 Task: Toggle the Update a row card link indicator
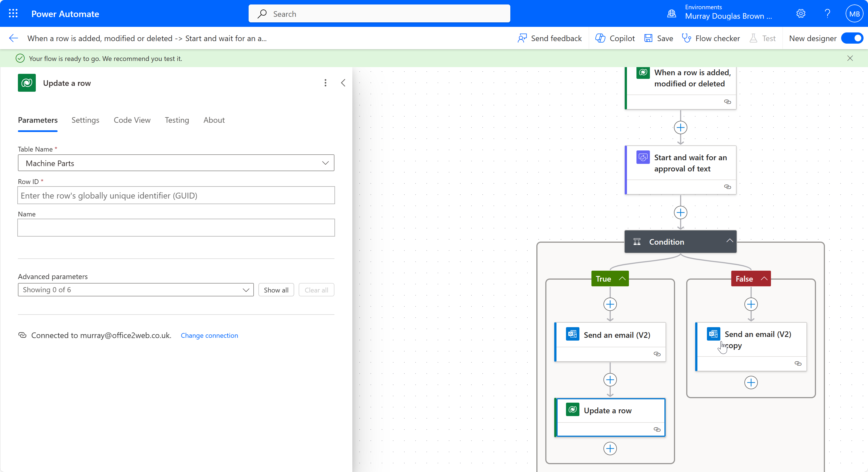point(657,429)
